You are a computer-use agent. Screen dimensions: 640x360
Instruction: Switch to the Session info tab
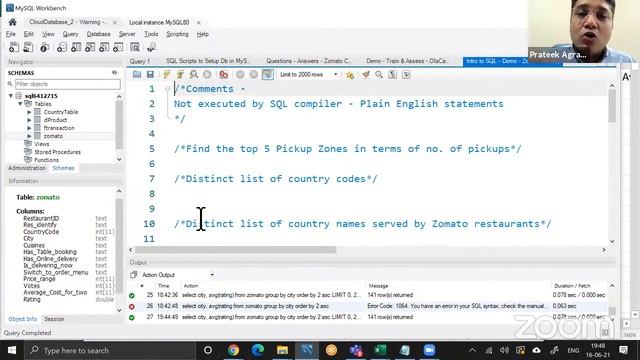pyautogui.click(x=54, y=319)
